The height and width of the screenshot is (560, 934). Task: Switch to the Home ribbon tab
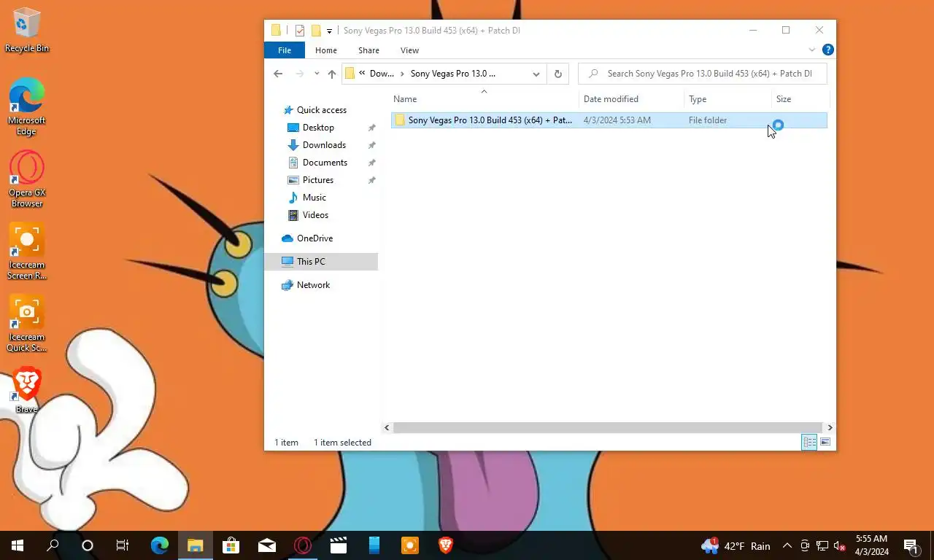click(326, 50)
